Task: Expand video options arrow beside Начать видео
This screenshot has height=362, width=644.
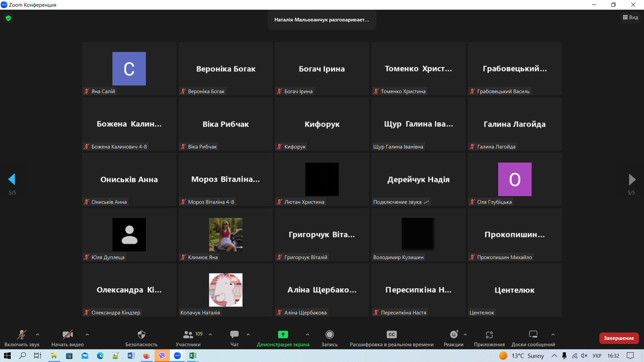Action: pos(87,334)
